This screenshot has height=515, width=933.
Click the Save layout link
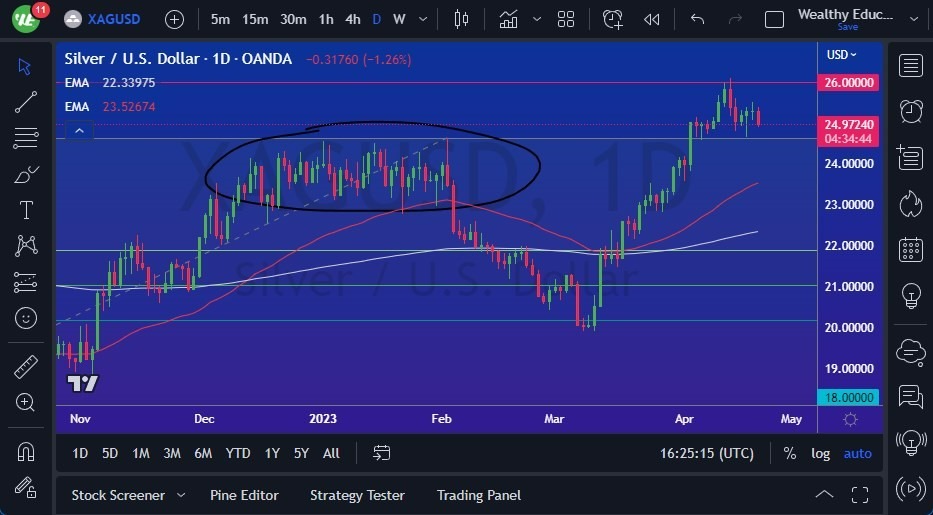point(847,27)
